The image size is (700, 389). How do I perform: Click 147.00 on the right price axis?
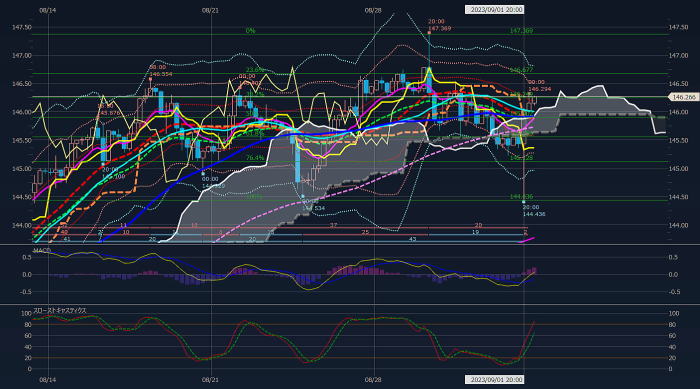point(679,55)
